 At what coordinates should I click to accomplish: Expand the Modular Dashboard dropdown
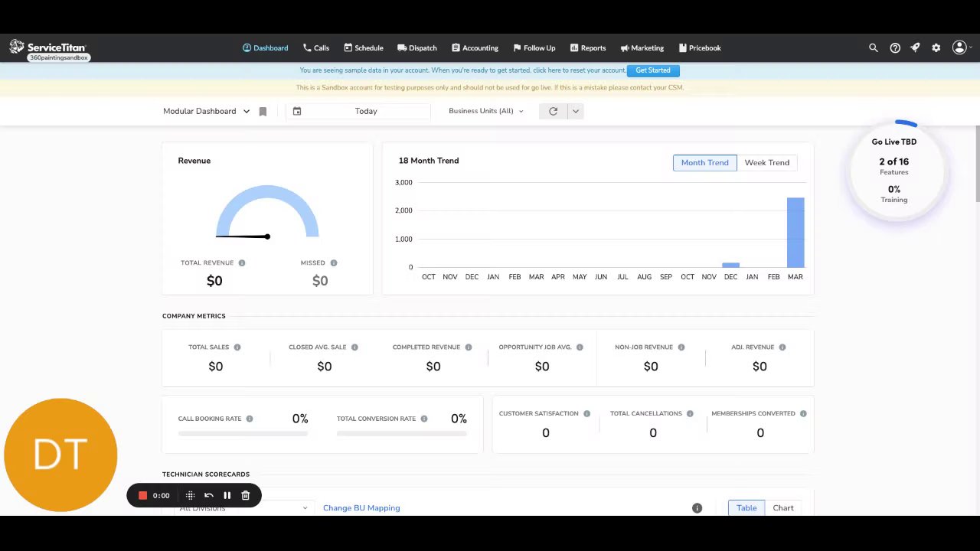click(x=206, y=111)
